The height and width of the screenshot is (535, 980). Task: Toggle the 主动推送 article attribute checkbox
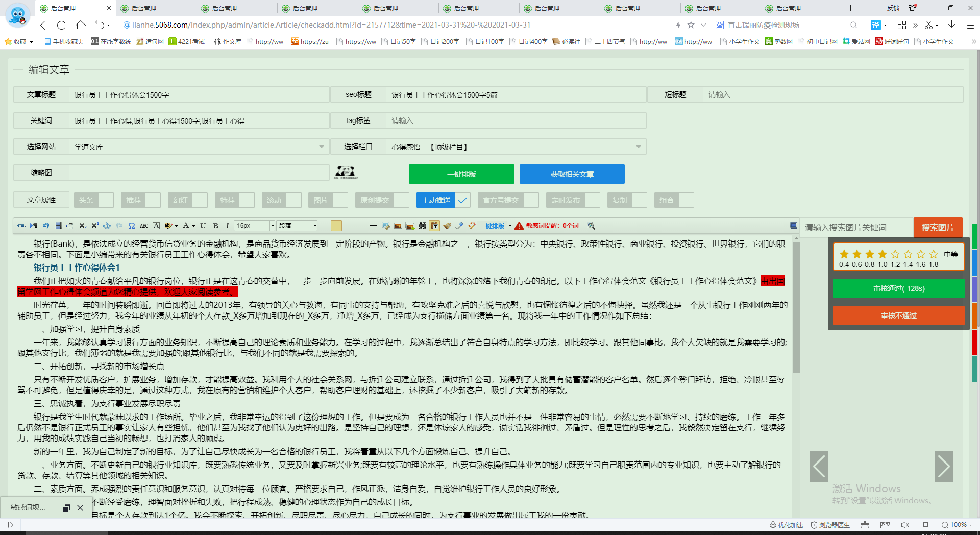pos(462,200)
